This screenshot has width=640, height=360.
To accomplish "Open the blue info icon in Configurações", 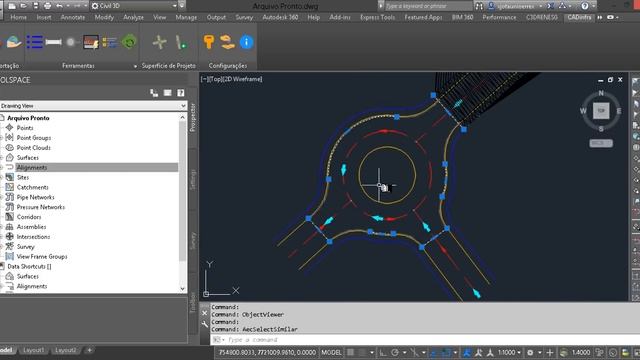I will (247, 42).
